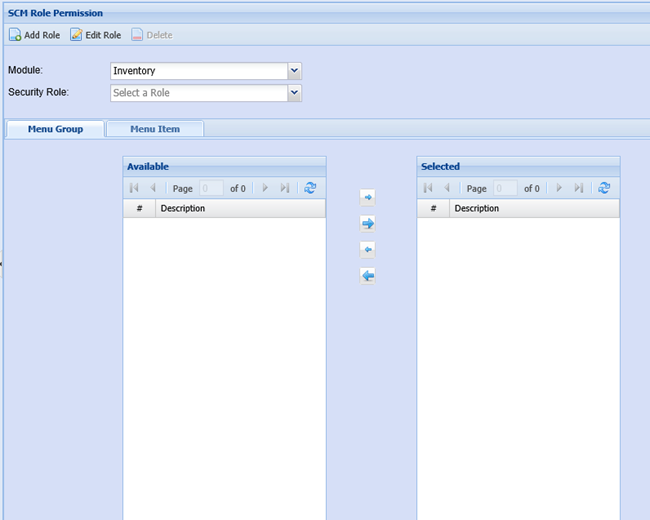
Task: Click the page number field in Selected
Action: 504,188
